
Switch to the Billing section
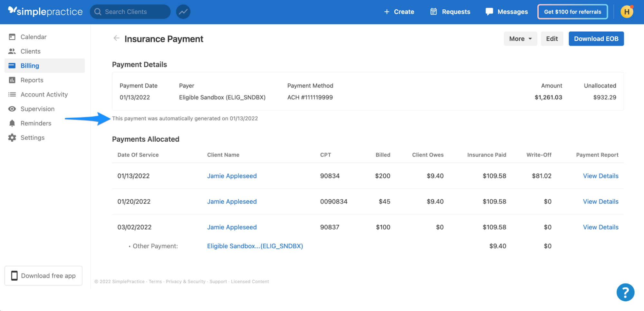click(30, 65)
